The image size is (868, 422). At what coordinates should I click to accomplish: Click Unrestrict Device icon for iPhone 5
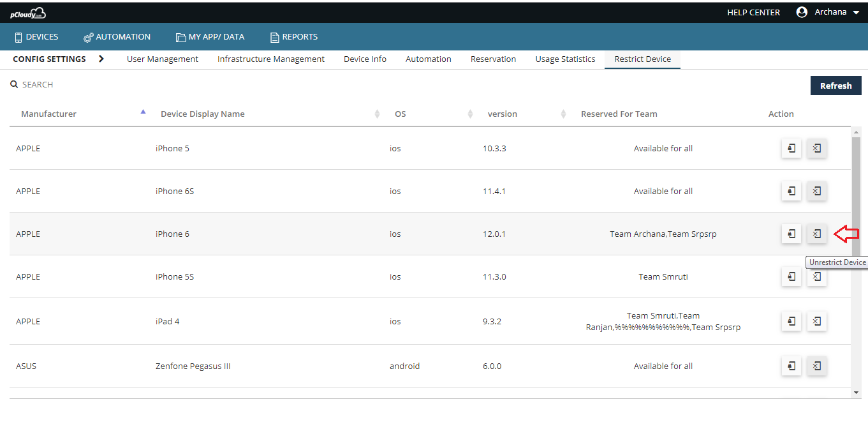coord(817,149)
